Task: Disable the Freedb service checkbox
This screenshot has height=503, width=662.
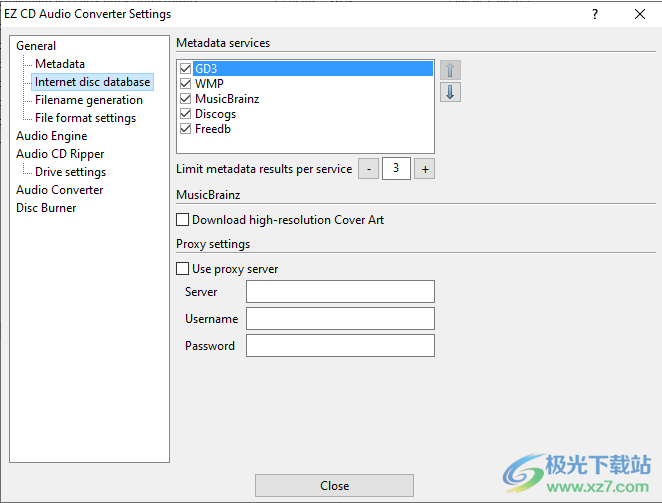Action: click(185, 129)
